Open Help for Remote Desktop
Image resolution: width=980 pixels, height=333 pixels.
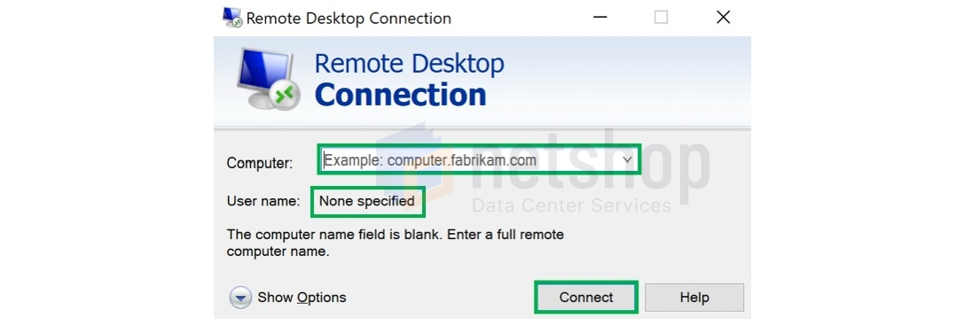[x=694, y=298]
